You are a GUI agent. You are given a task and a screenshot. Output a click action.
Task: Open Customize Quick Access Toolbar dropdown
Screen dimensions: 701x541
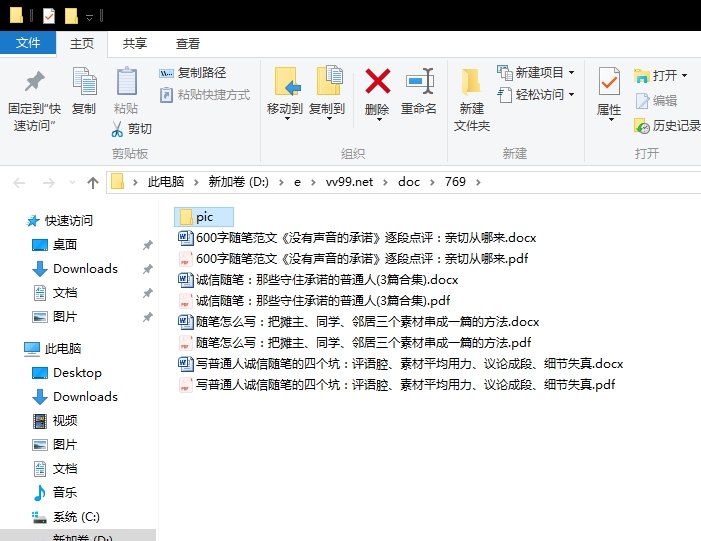(x=89, y=17)
